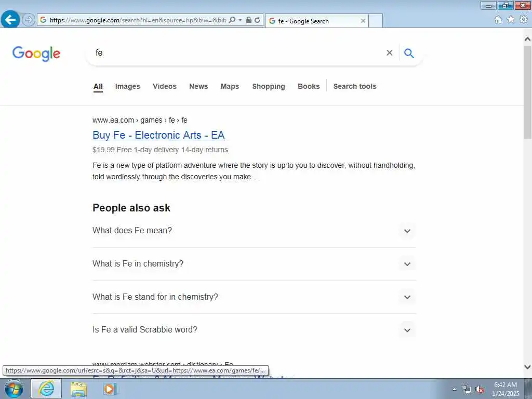Open Search tools options
This screenshot has width=532, height=399.
tap(355, 87)
